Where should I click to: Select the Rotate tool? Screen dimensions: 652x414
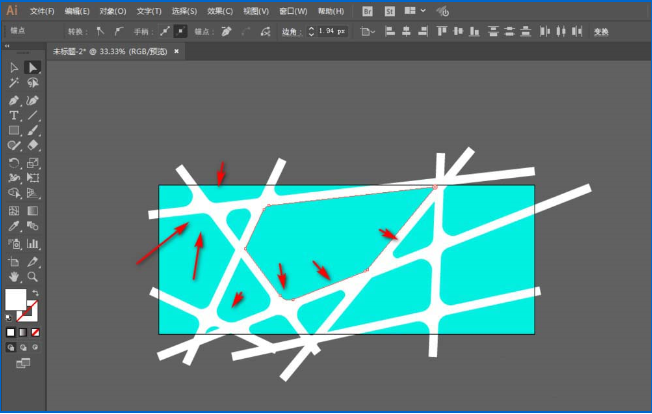pos(14,163)
